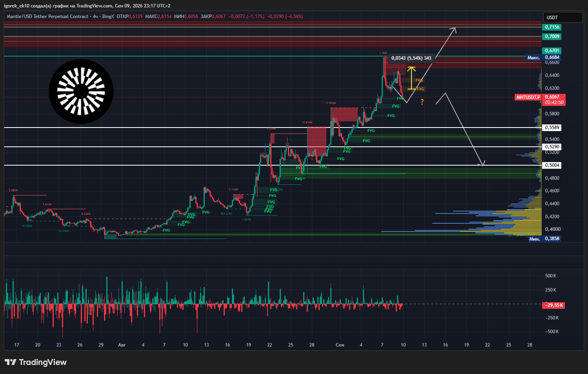This screenshot has height=374, width=588.
Task: Click the 17 date label on time axis
Action: [16, 345]
